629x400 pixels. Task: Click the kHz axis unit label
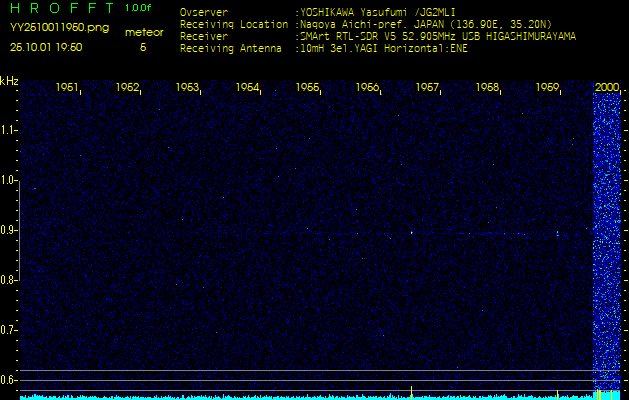pos(9,80)
